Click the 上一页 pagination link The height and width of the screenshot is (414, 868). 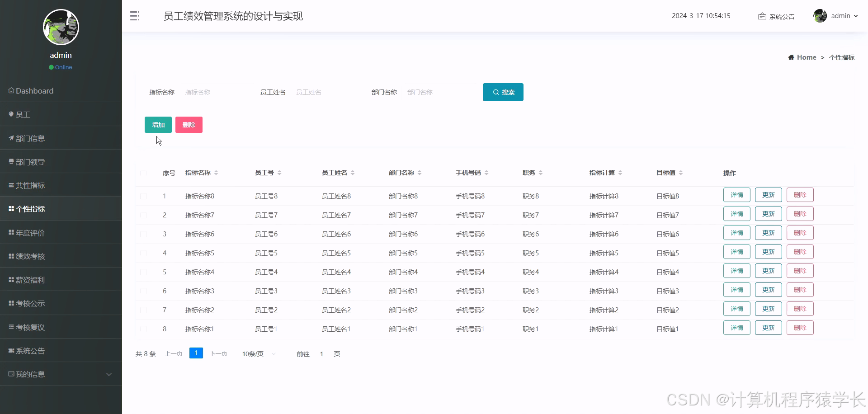[174, 353]
